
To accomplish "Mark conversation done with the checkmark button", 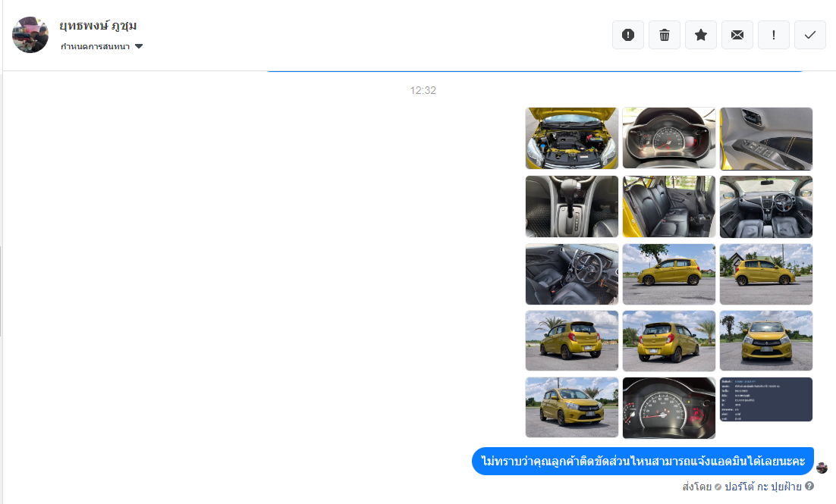I will click(810, 35).
